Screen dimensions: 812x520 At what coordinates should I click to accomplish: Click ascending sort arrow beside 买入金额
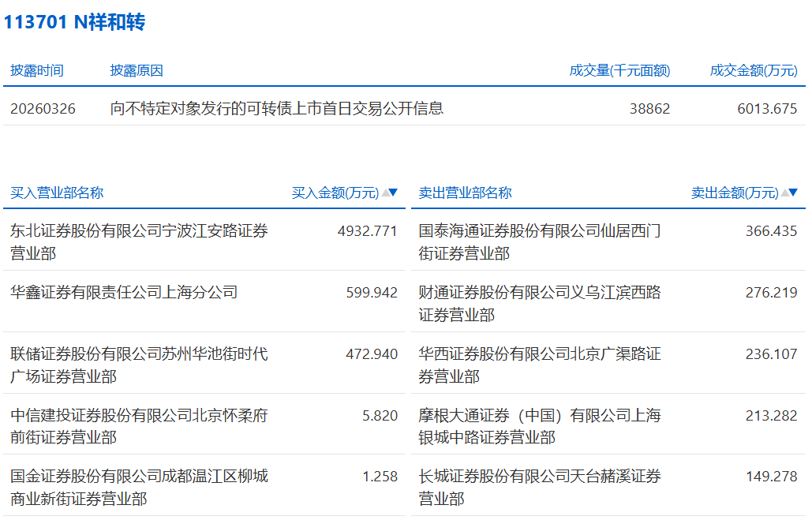click(x=385, y=193)
